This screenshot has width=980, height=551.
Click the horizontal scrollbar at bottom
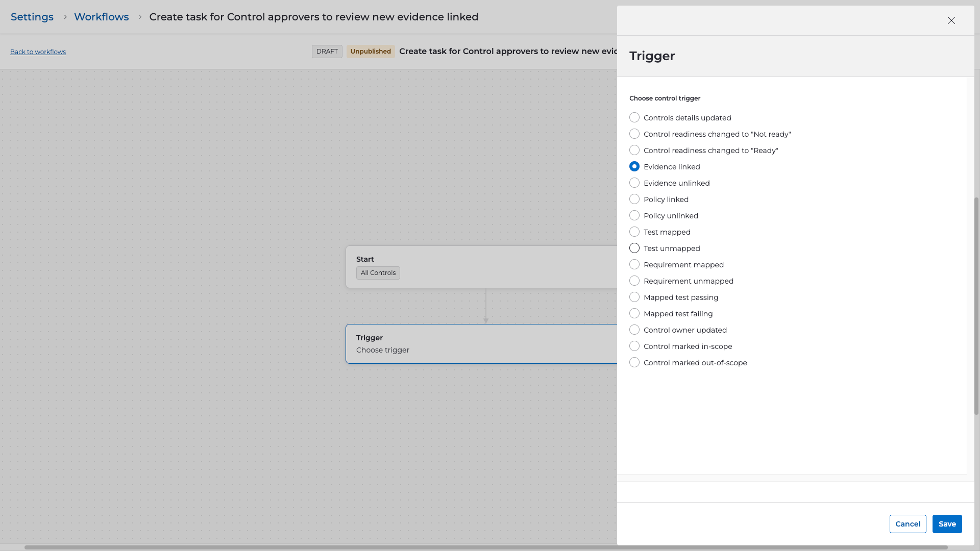pos(485,547)
